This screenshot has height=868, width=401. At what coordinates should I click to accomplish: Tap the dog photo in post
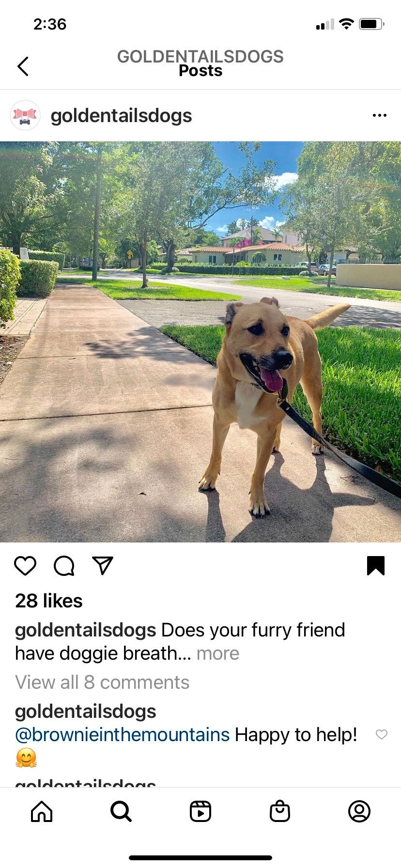click(200, 341)
